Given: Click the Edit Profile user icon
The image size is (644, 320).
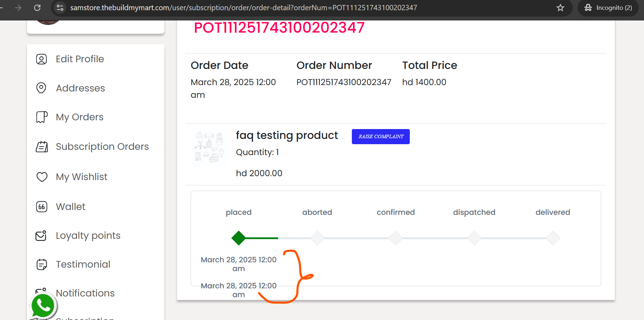Looking at the screenshot, I should coord(41,59).
